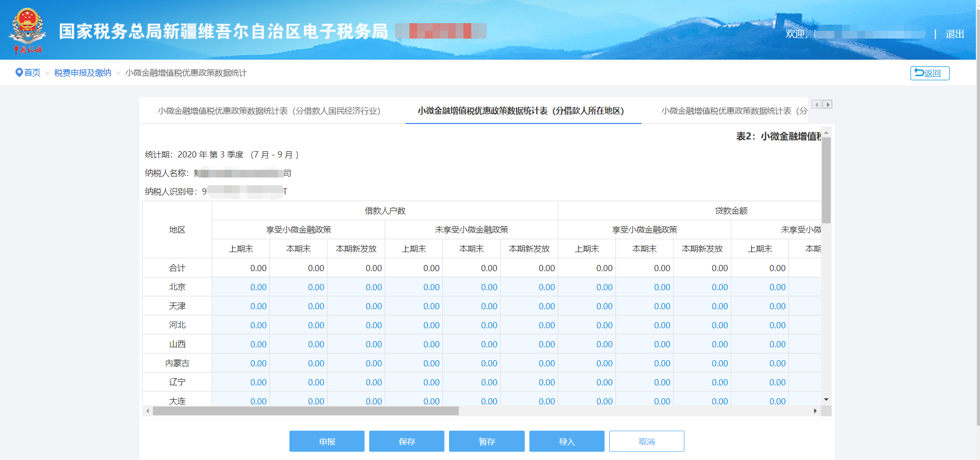
Task: Select the 分借款人所在地区 statistics tab
Action: pos(521,111)
